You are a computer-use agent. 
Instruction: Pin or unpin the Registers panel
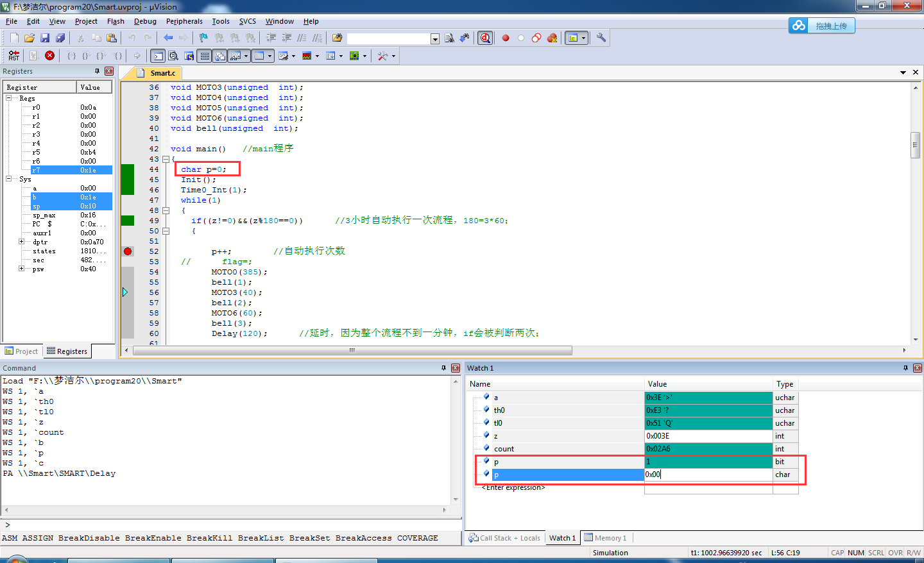[98, 71]
